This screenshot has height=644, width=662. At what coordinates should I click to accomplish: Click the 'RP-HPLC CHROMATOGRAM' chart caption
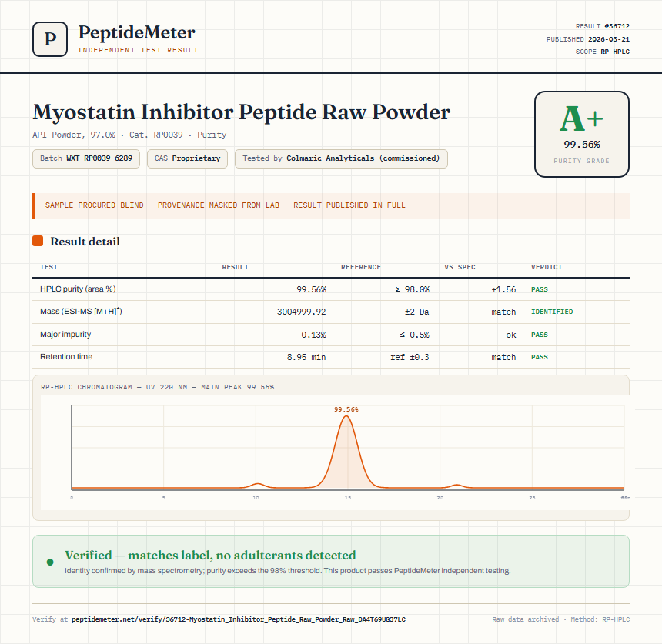(x=158, y=387)
